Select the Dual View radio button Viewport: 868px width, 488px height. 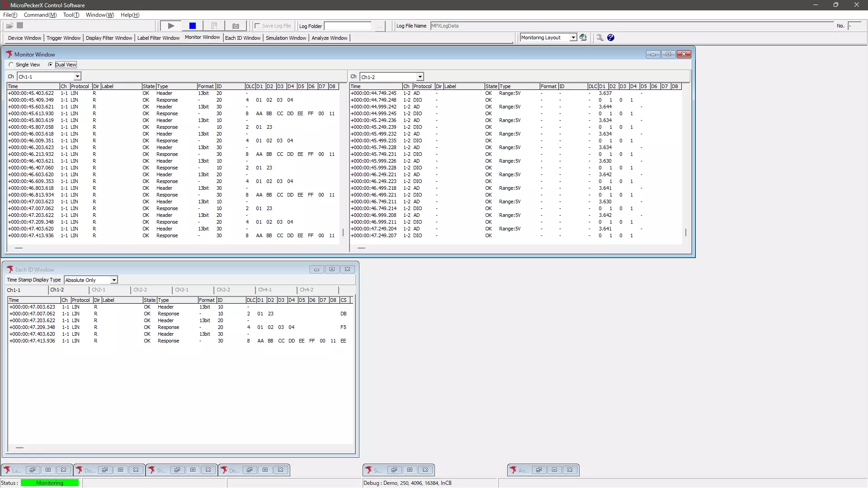click(50, 65)
